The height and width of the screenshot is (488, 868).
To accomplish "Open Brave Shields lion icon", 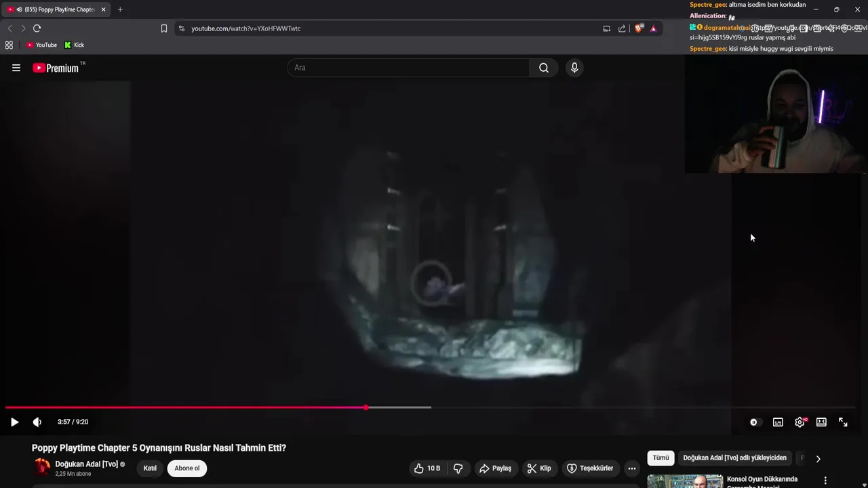I will click(638, 28).
